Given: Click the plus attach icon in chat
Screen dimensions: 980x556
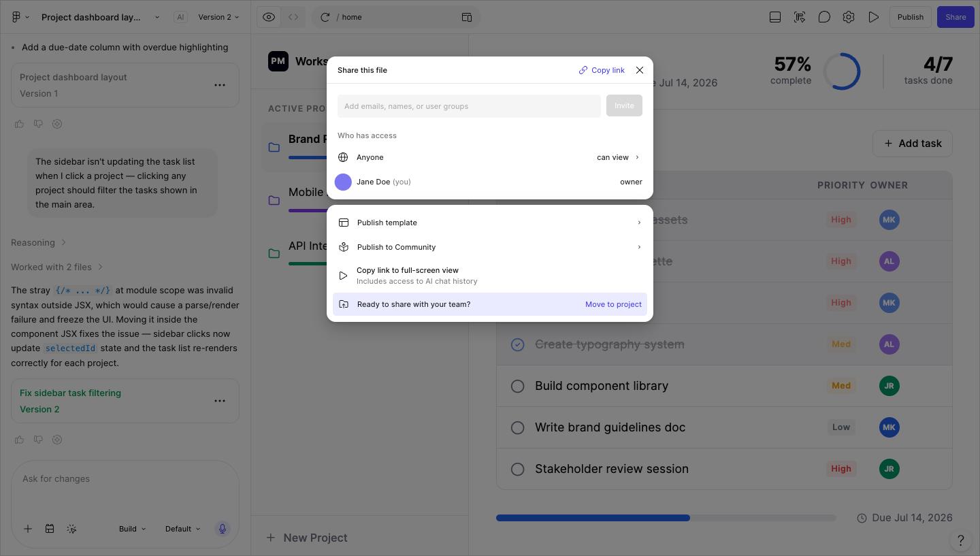Looking at the screenshot, I should (x=28, y=529).
